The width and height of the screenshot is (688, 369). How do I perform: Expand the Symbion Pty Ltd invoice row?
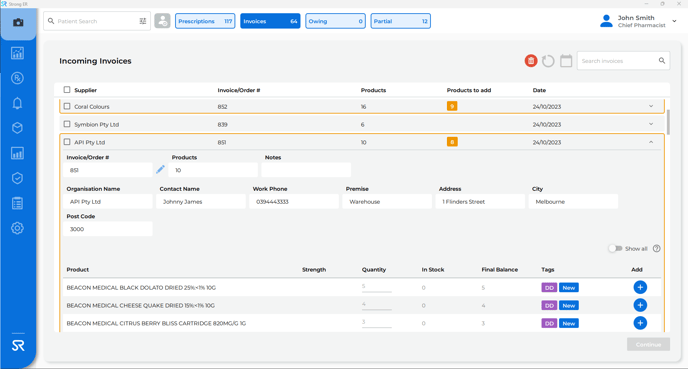click(651, 124)
